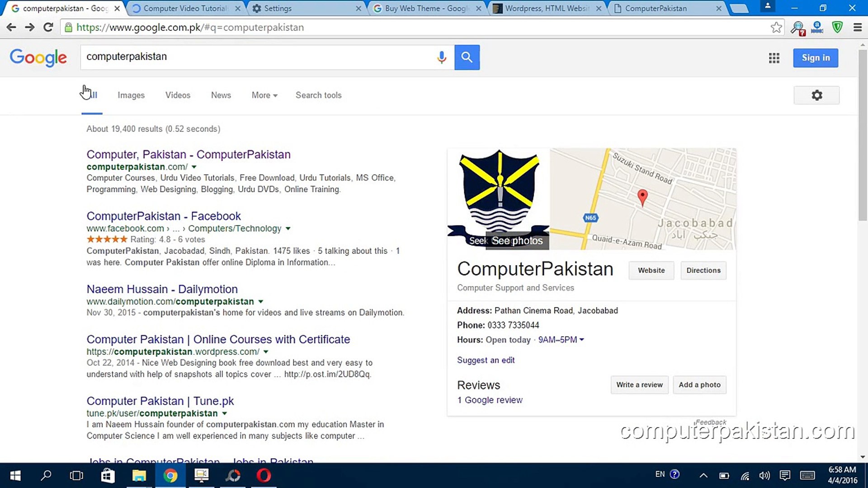Click the blue search magnifier button
868x488 pixels.
[x=467, y=57]
